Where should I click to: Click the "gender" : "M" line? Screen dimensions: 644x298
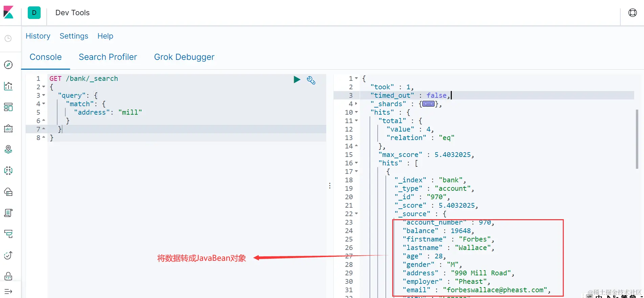point(432,265)
